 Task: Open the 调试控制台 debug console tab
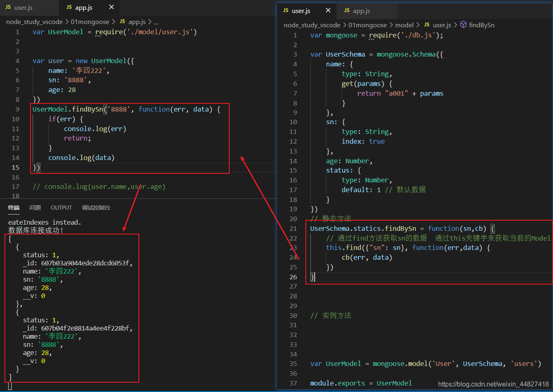[x=96, y=208]
